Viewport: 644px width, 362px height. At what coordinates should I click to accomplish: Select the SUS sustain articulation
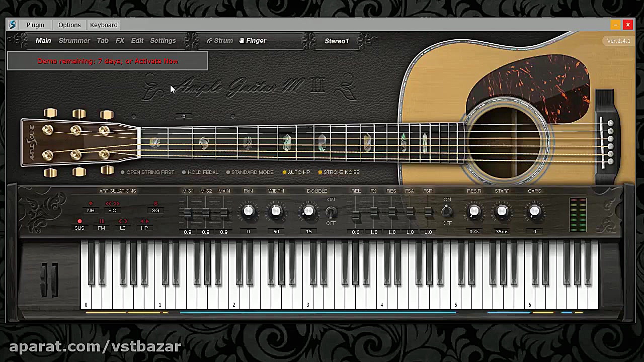click(x=79, y=225)
